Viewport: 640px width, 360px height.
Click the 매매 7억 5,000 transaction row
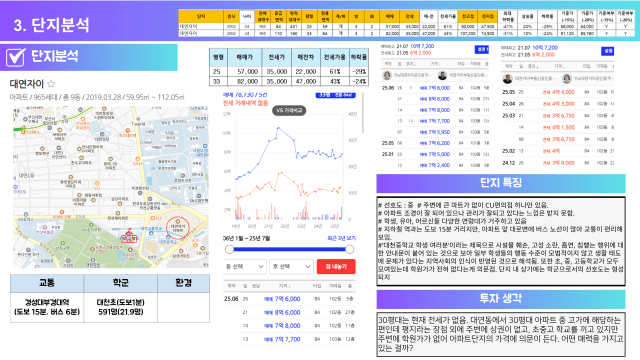click(435, 154)
